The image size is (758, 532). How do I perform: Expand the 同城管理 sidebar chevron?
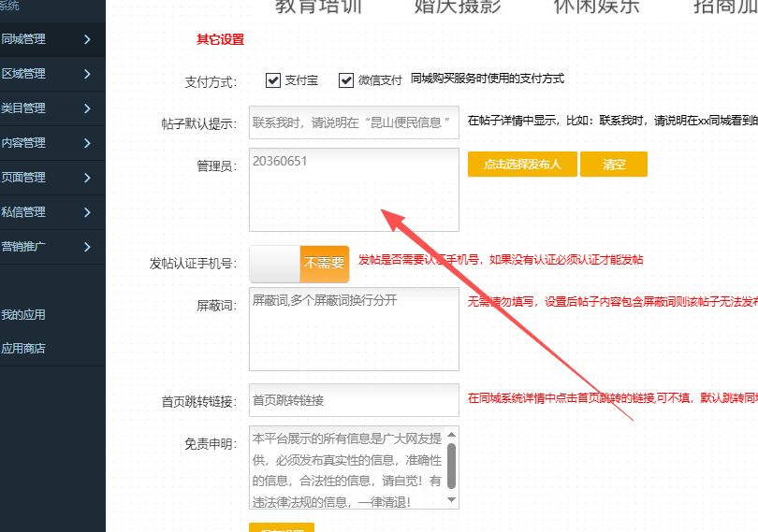[87, 39]
